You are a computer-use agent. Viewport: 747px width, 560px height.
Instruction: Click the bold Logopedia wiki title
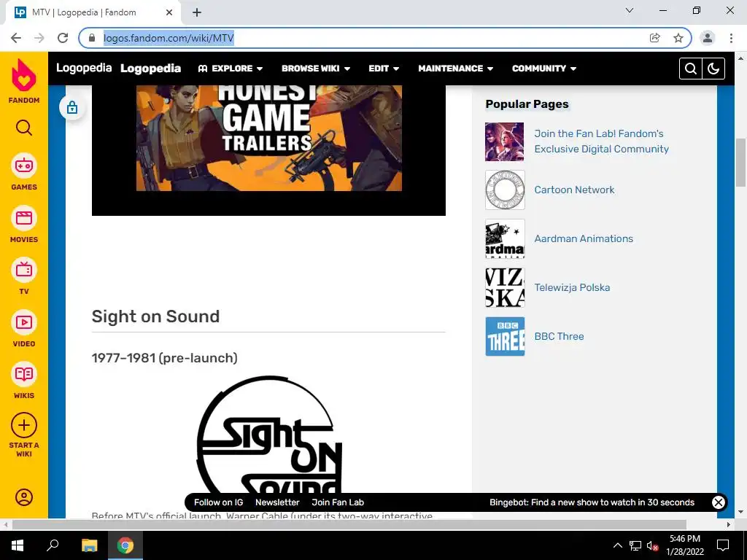point(150,69)
